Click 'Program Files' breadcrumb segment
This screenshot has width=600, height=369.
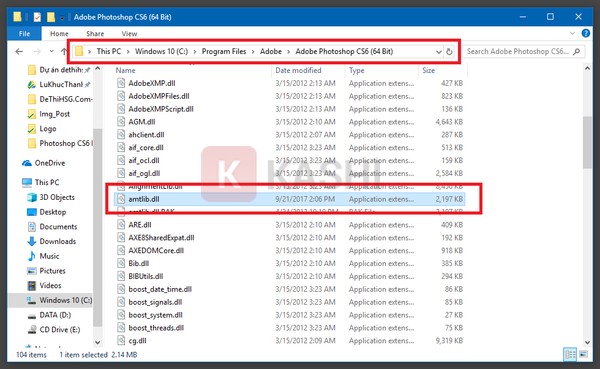click(224, 51)
